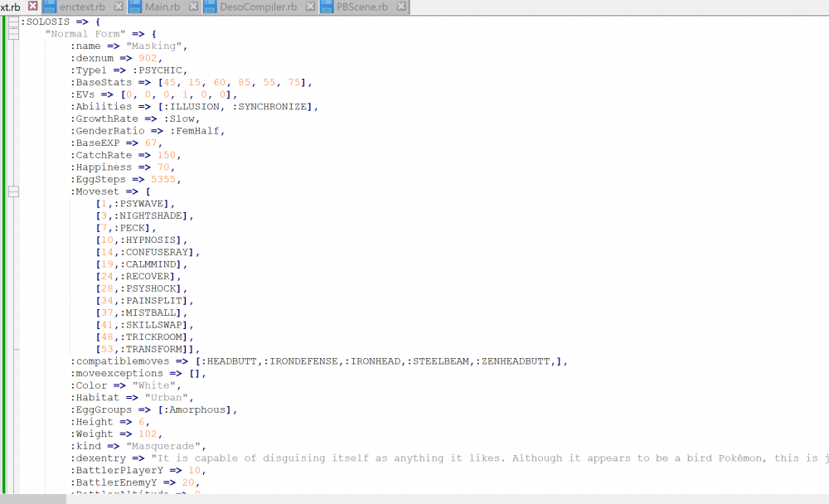Switch to the Main.rb tab
829x504 pixels.
(x=162, y=7)
